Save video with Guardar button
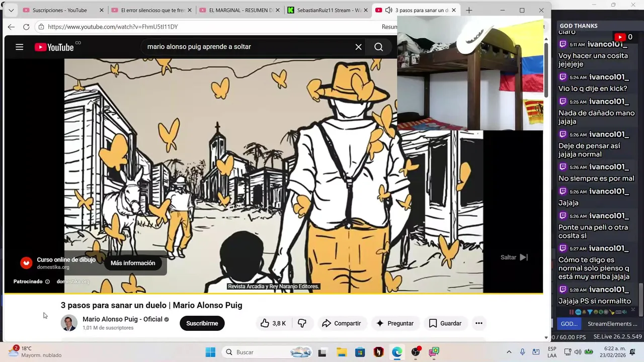This screenshot has height=362, width=644. click(x=445, y=323)
